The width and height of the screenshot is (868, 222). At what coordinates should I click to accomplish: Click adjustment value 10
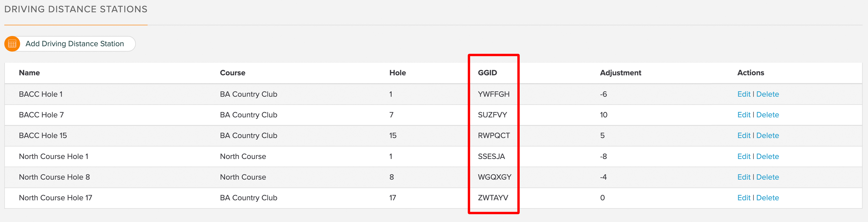tap(604, 115)
